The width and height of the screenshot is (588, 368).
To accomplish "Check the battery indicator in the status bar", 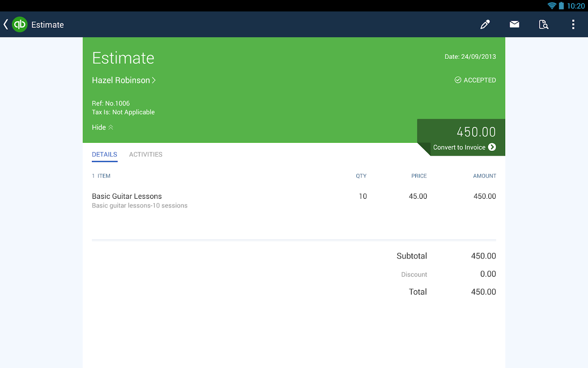I will [562, 6].
